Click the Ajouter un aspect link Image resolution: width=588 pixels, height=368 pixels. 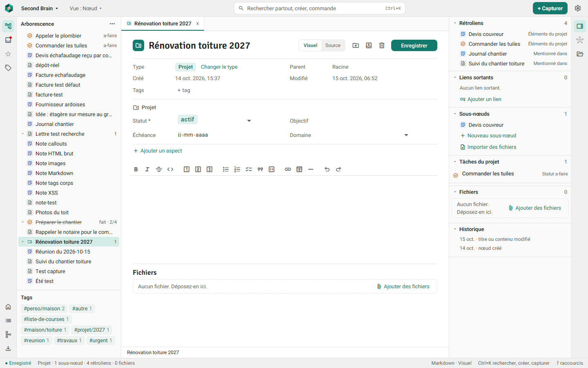(158, 151)
